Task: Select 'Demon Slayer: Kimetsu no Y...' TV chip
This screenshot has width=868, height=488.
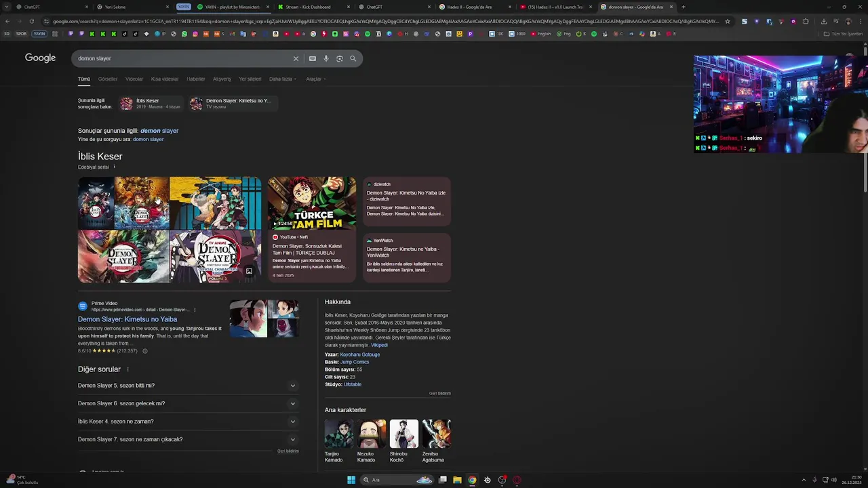Action: point(233,103)
